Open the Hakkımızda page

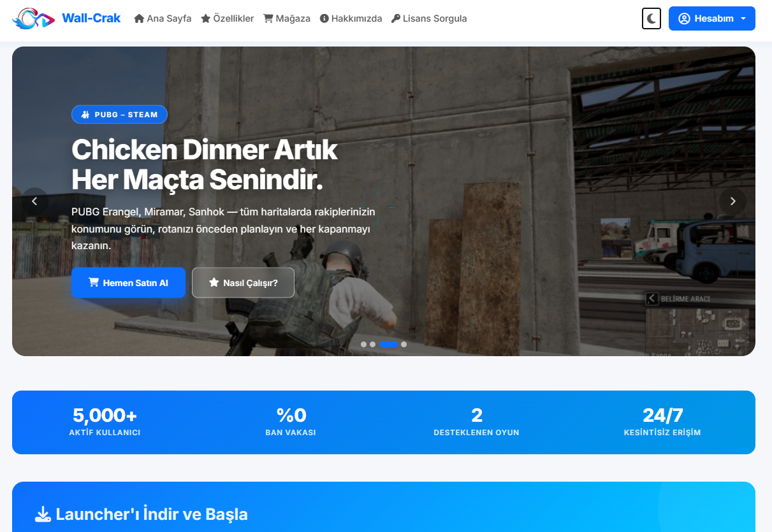351,18
